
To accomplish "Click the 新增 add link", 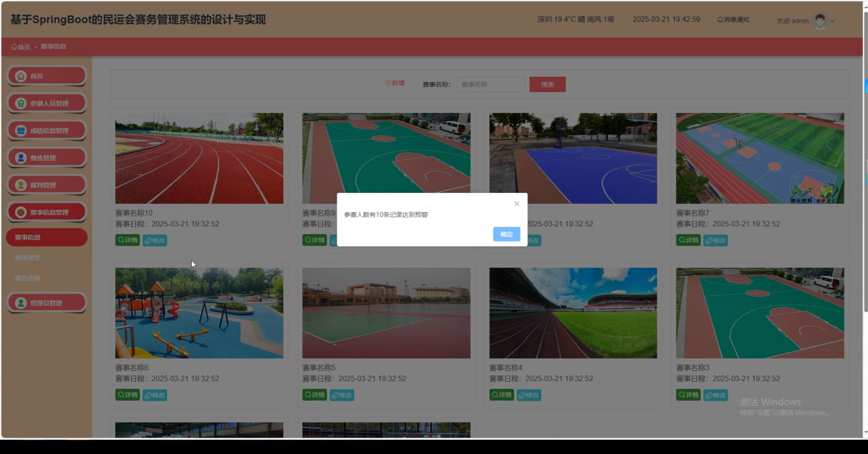I will [x=395, y=83].
